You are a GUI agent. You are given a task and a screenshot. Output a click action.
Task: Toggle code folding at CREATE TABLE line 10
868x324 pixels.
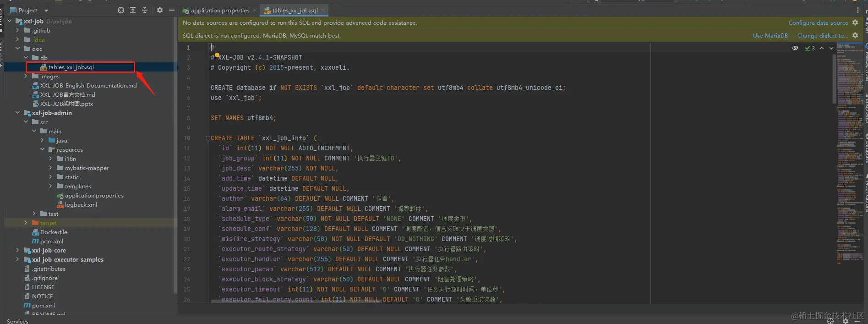[208, 138]
